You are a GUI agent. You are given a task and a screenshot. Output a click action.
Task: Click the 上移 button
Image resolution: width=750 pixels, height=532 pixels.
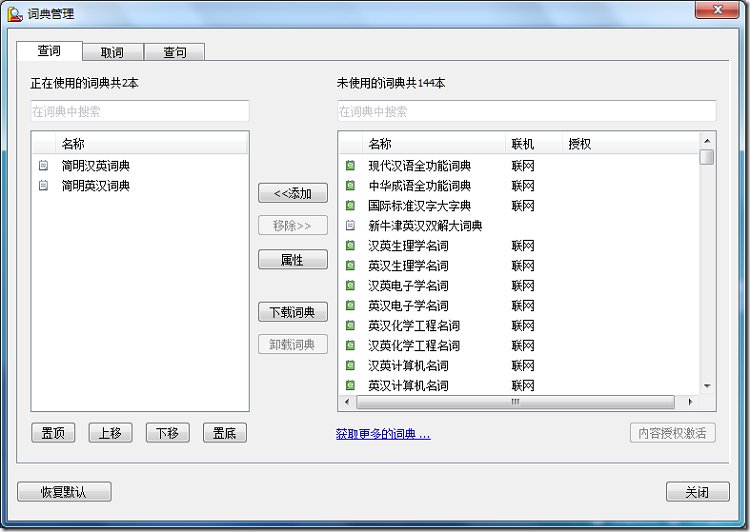(x=110, y=433)
